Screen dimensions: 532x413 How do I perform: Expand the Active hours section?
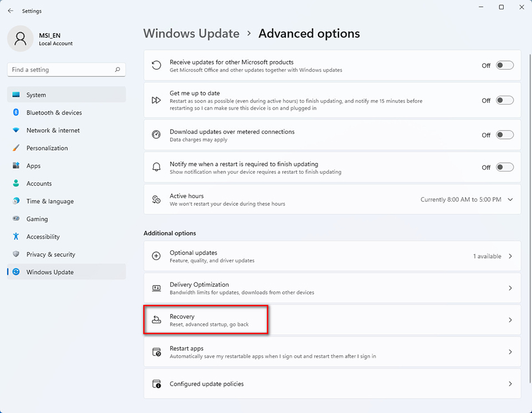pos(510,199)
